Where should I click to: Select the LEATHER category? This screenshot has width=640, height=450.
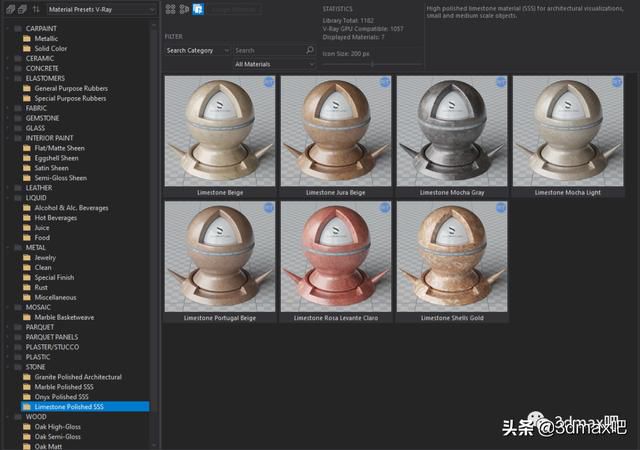(x=39, y=188)
